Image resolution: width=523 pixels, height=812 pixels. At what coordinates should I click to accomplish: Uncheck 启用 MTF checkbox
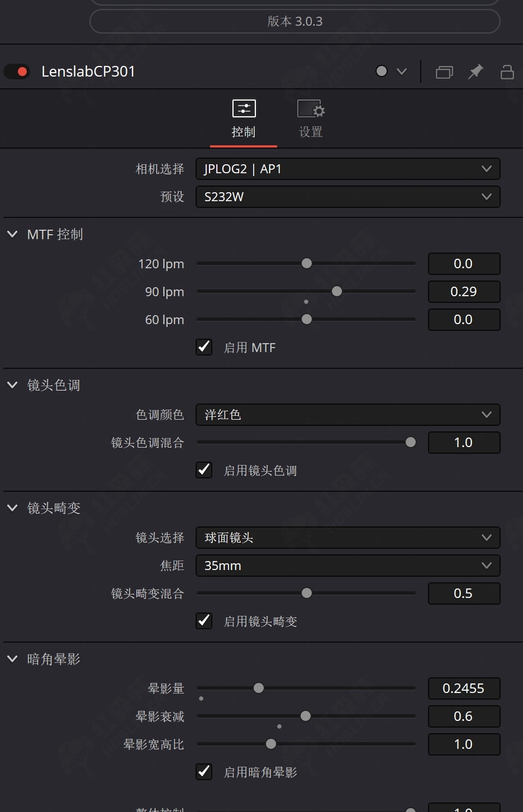click(x=204, y=347)
